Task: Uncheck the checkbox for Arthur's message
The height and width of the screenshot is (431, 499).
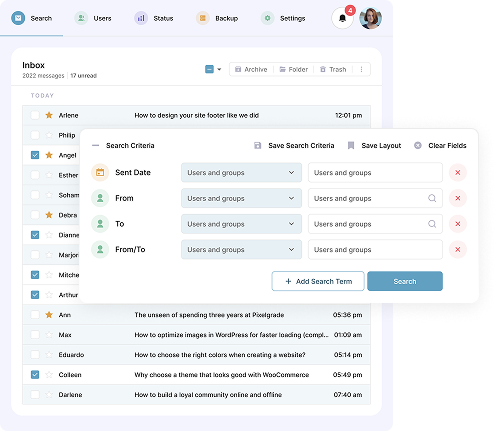Action: coord(35,295)
